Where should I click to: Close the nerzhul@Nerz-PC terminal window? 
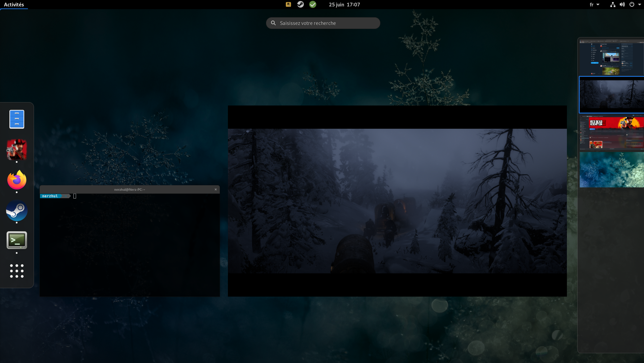tap(216, 189)
